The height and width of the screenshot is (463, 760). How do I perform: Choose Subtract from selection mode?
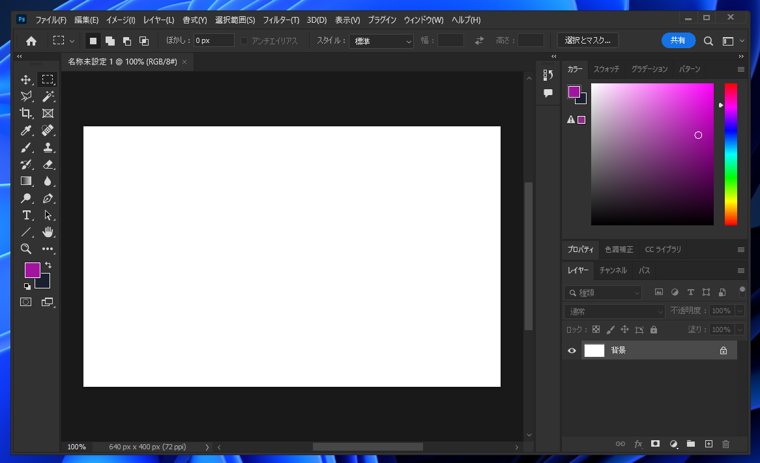click(127, 41)
